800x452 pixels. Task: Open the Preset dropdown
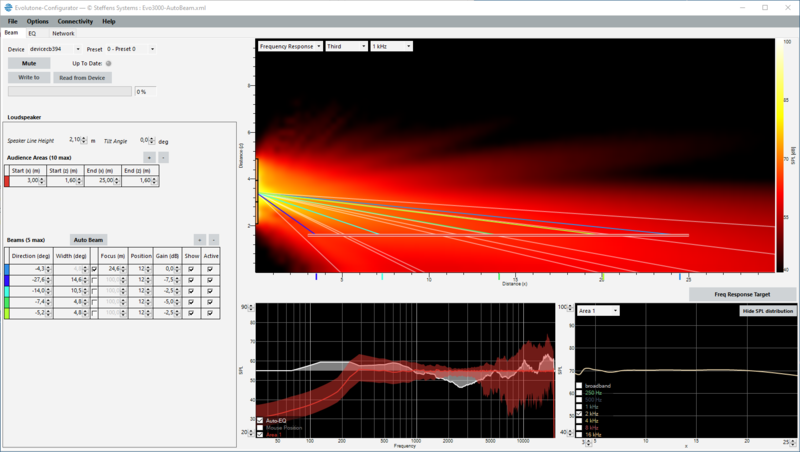(130, 49)
